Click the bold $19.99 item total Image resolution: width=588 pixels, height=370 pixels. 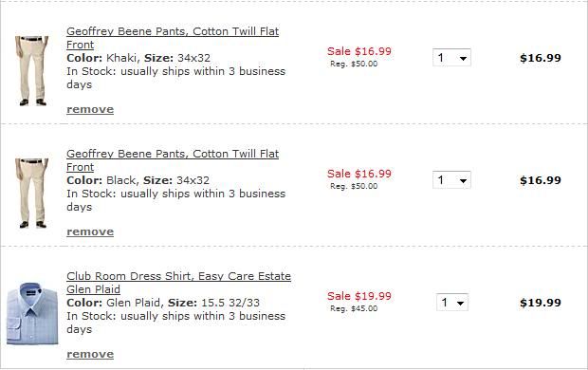541,303
